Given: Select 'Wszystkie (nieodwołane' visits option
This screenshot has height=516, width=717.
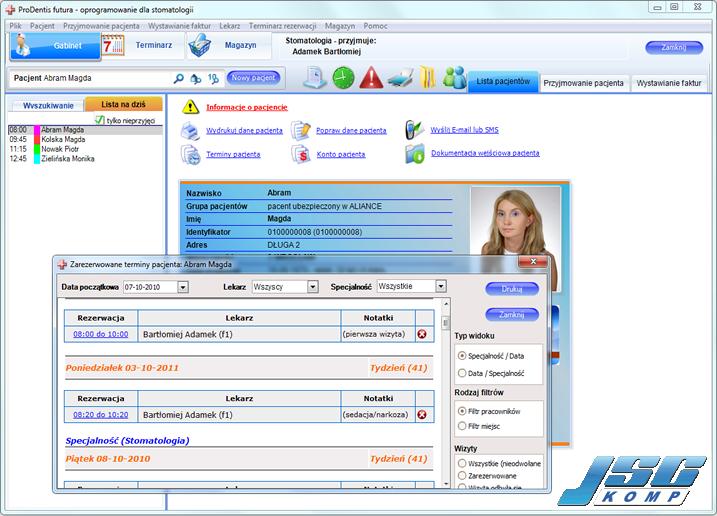Looking at the screenshot, I should click(462, 463).
